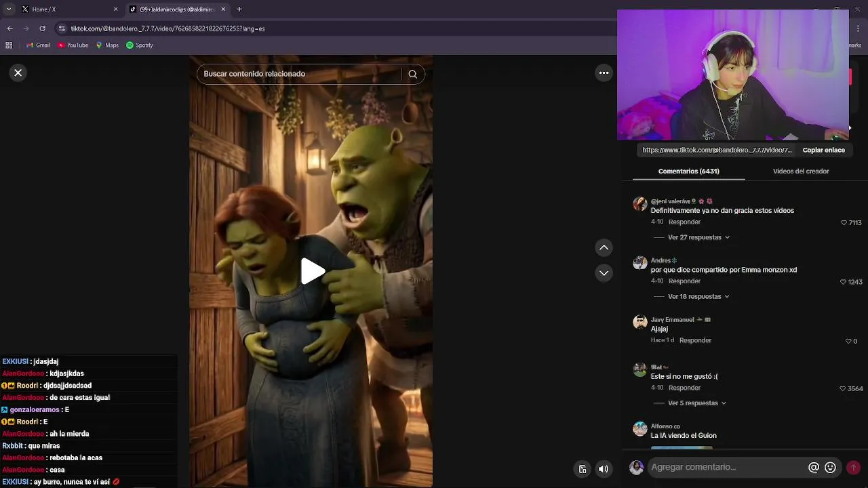
Task: Switch to the Comentarios (6431) tab
Action: pyautogui.click(x=688, y=171)
